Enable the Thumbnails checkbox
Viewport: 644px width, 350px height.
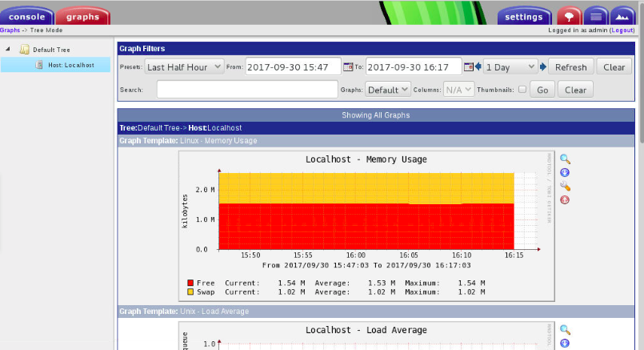(x=522, y=89)
